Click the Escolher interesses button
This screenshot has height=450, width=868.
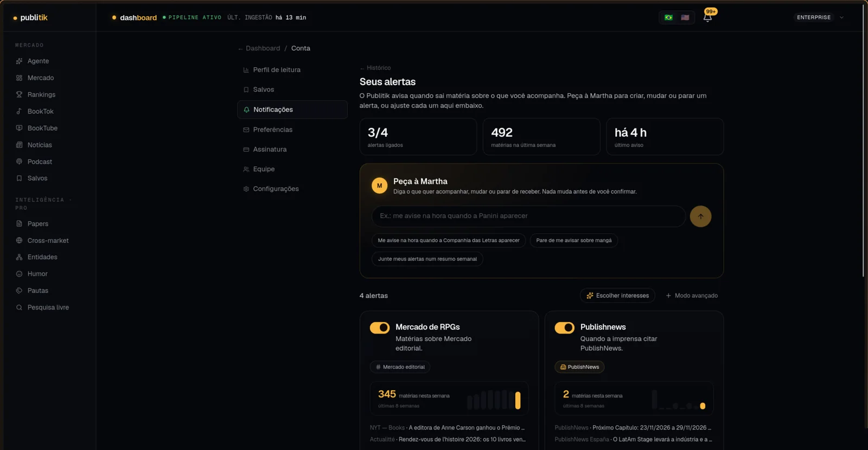pos(617,295)
